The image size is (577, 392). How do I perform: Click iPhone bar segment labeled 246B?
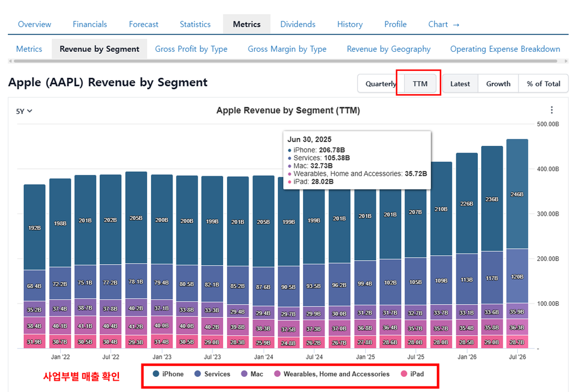(x=517, y=194)
